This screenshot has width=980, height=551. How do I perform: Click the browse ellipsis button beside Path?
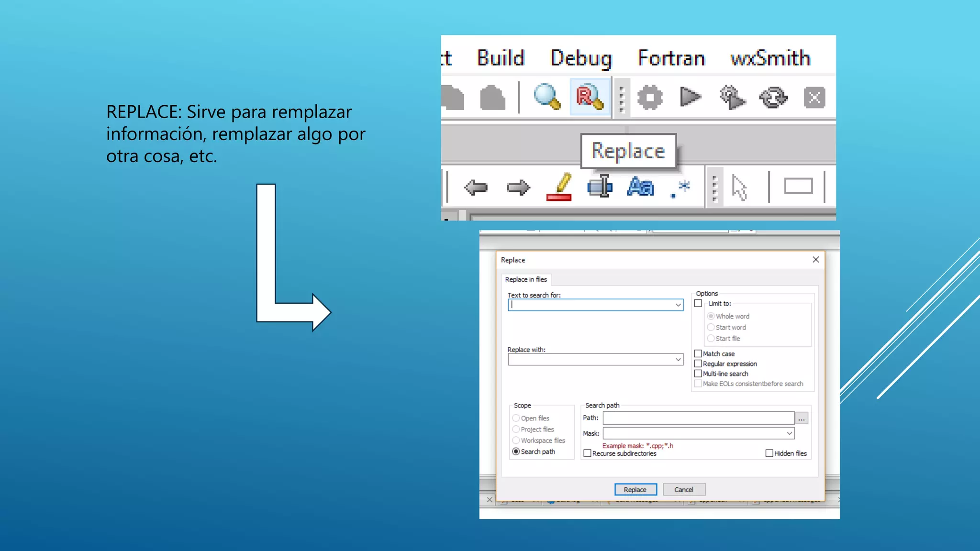click(x=802, y=418)
